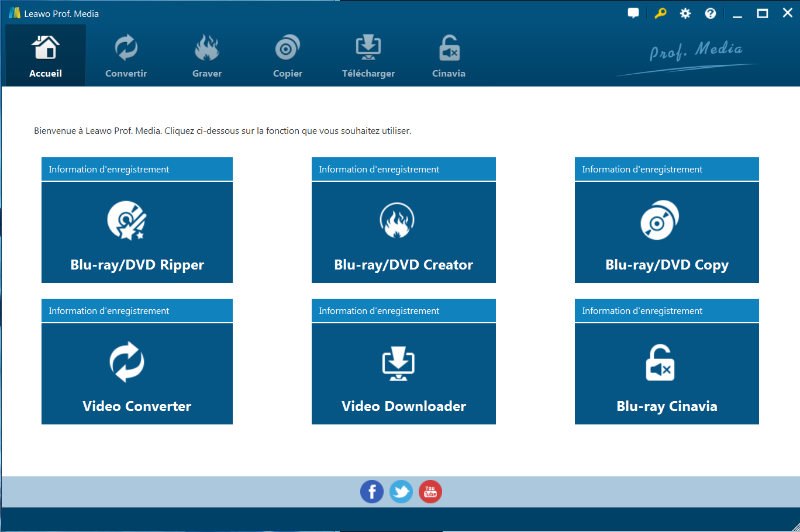Screen dimensions: 800x532
Task: Switch to the Graver tab
Action: coord(207,57)
